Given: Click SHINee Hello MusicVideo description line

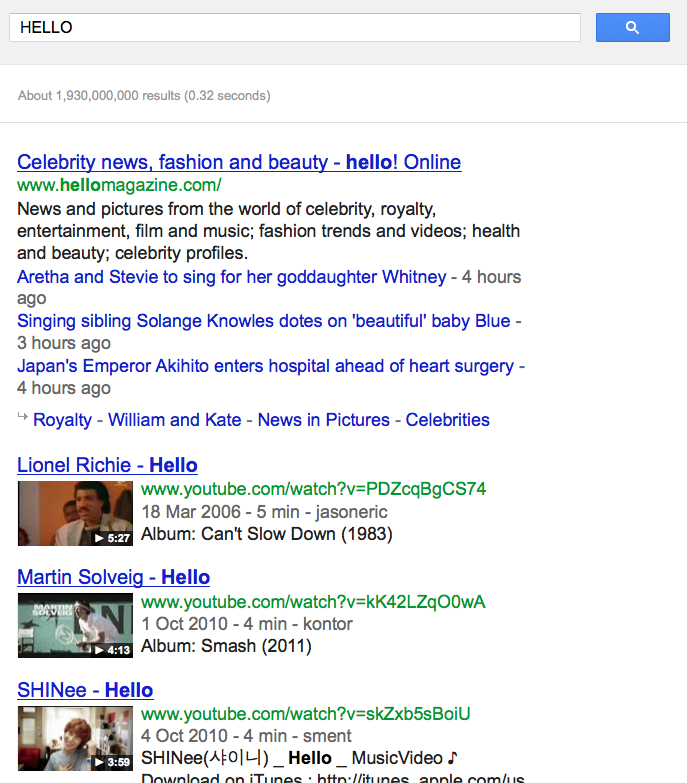Looking at the screenshot, I should pos(299,758).
